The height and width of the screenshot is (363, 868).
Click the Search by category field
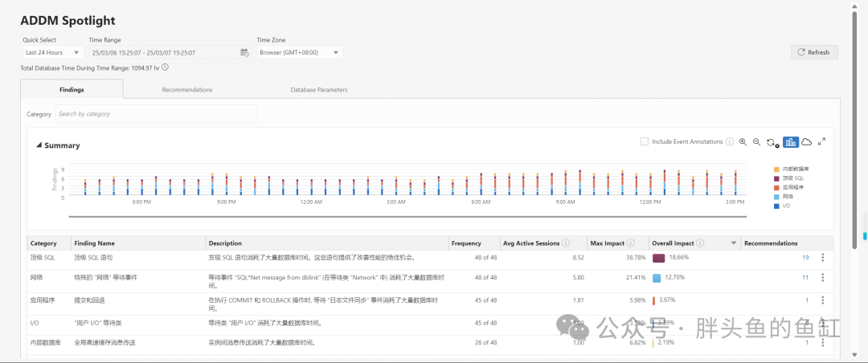click(x=156, y=113)
